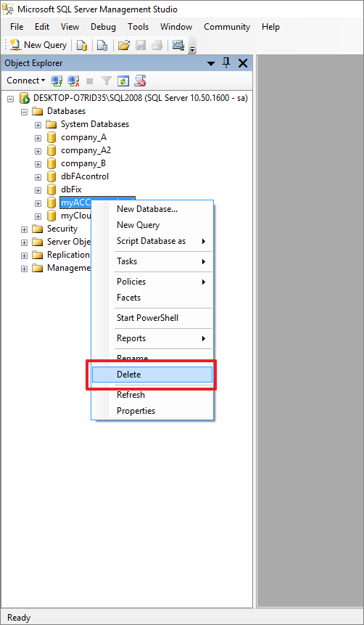
Task: Click the script stop icon beside the Refresh icon
Action: point(140,81)
